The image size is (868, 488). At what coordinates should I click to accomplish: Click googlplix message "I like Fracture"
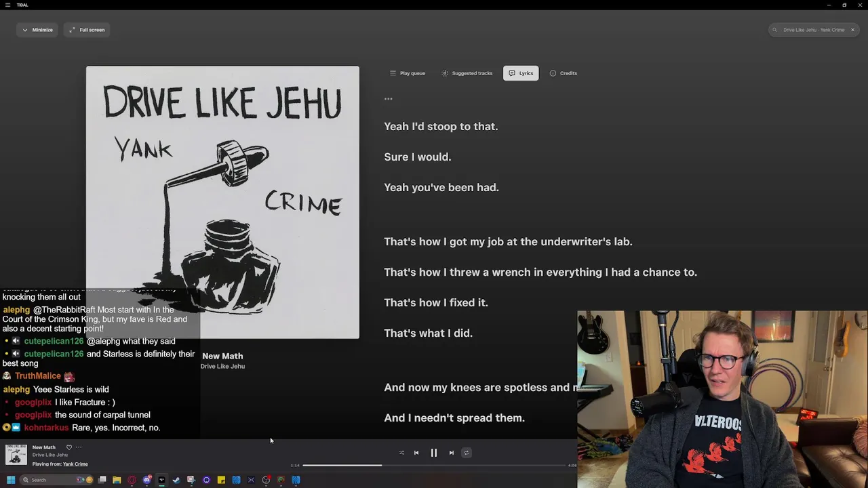[85, 402]
